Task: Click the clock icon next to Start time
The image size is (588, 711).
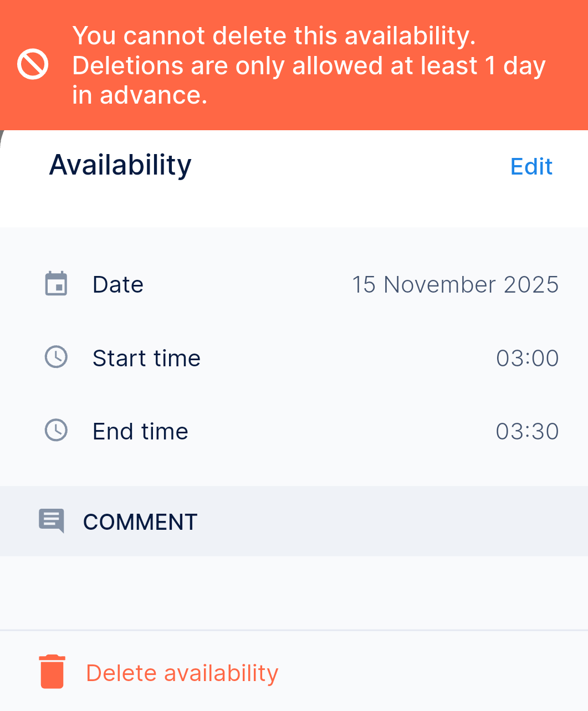Action: click(56, 357)
